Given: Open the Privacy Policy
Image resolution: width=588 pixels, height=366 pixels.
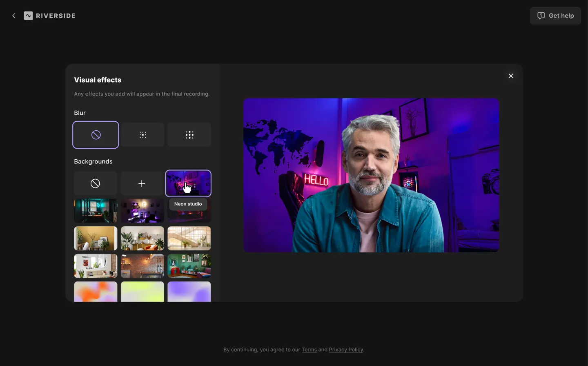Looking at the screenshot, I should click(345, 350).
